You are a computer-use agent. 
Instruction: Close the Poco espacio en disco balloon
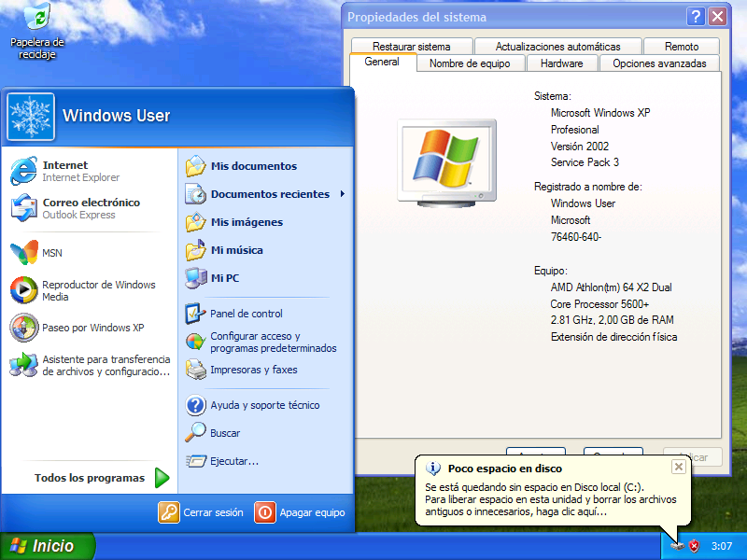[679, 467]
